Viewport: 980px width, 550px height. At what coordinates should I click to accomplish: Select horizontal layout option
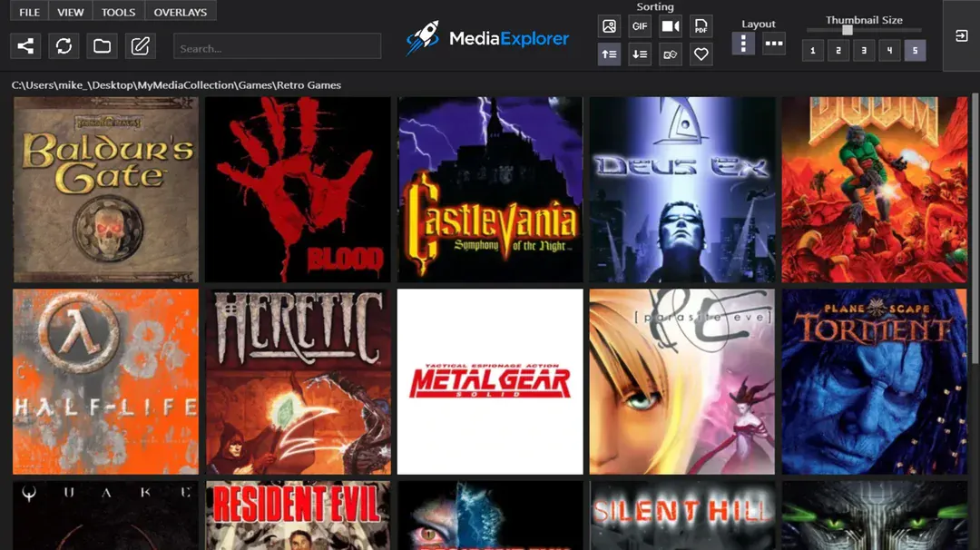774,44
